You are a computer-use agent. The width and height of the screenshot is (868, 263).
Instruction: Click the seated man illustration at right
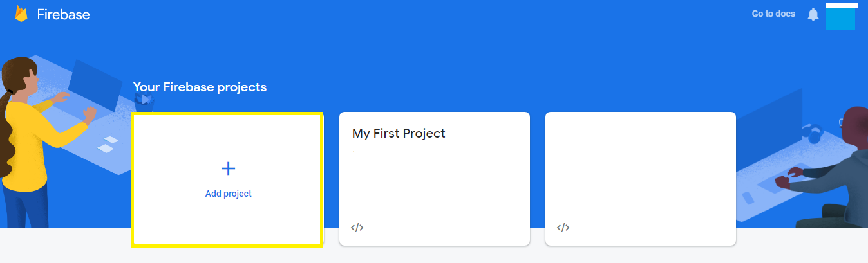(844, 167)
